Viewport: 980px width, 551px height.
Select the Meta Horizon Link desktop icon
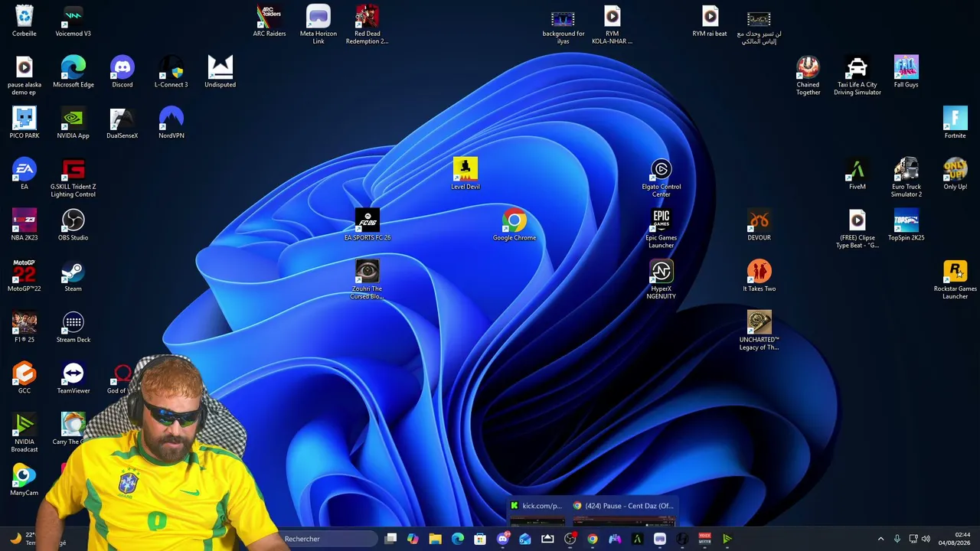(x=318, y=24)
